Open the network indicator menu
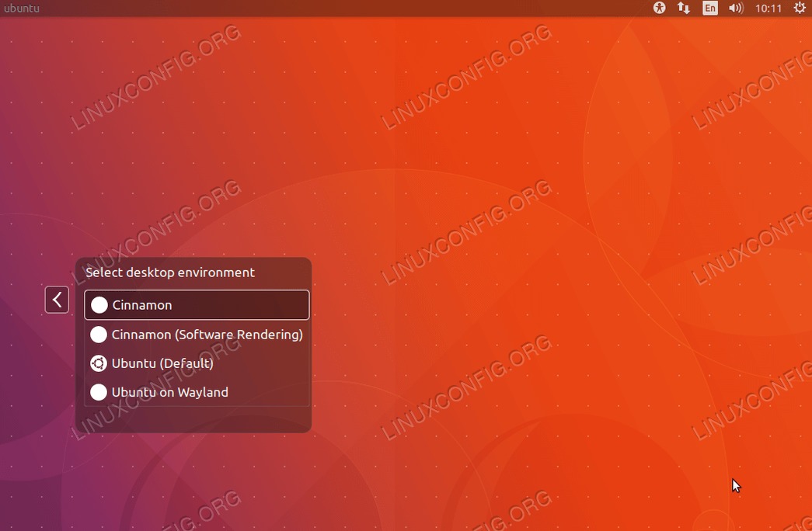The width and height of the screenshot is (812, 531). pyautogui.click(x=684, y=8)
